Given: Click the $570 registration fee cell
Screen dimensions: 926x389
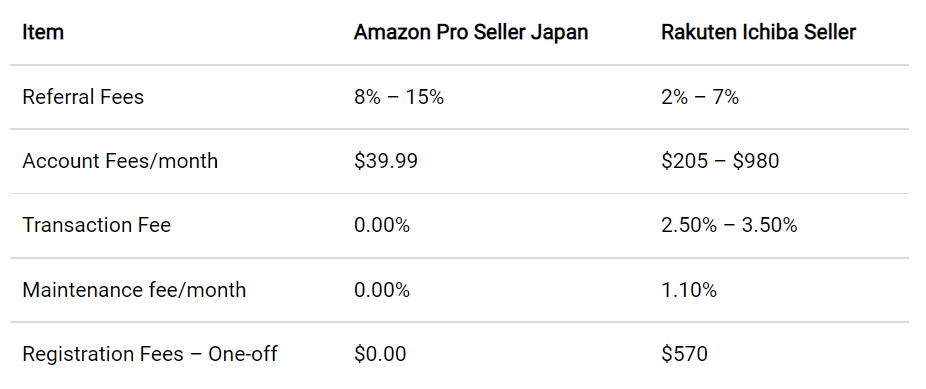Looking at the screenshot, I should coord(684,354).
